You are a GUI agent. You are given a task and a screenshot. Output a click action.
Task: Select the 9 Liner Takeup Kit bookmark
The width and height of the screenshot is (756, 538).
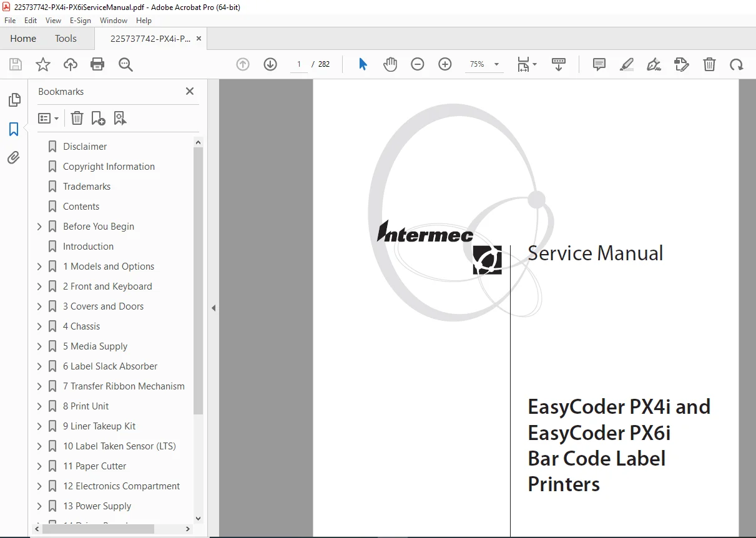(99, 426)
